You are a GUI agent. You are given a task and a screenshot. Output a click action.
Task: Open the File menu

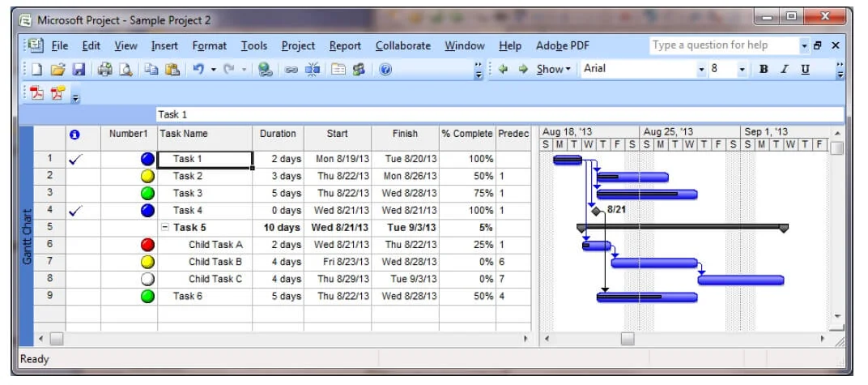click(x=60, y=46)
